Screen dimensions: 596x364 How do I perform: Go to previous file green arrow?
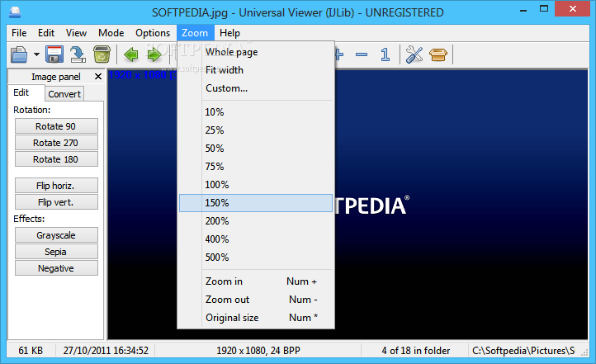coord(131,54)
